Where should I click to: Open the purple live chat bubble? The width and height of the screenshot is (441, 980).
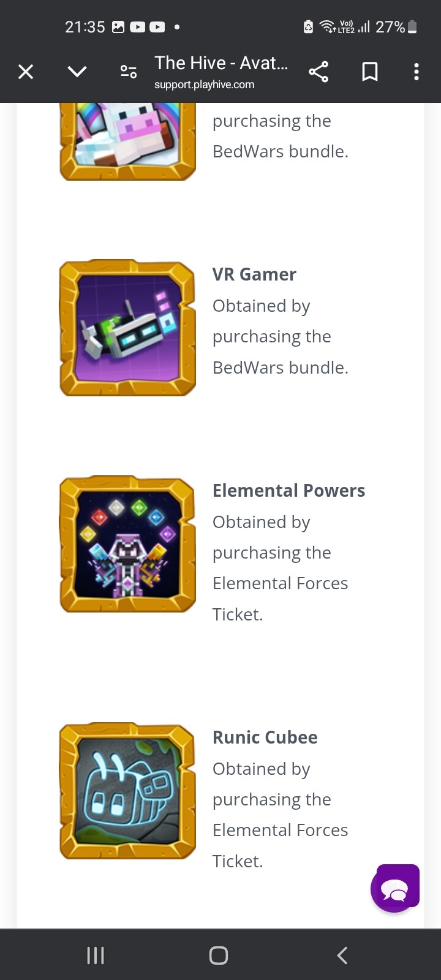pos(395,888)
